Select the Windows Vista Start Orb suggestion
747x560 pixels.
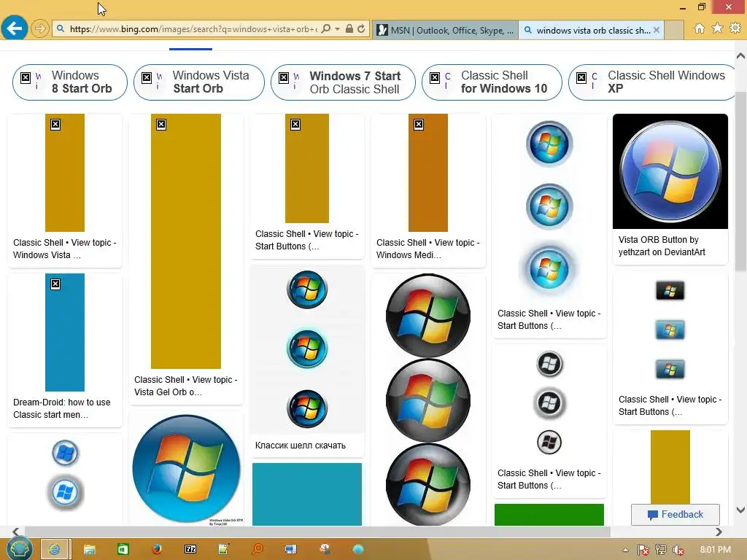[x=199, y=82]
